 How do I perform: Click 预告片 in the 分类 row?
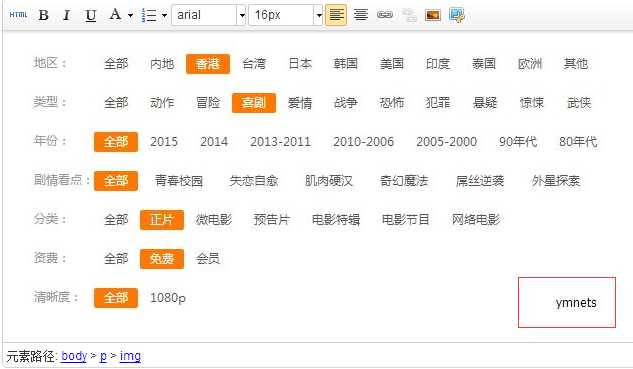click(272, 220)
